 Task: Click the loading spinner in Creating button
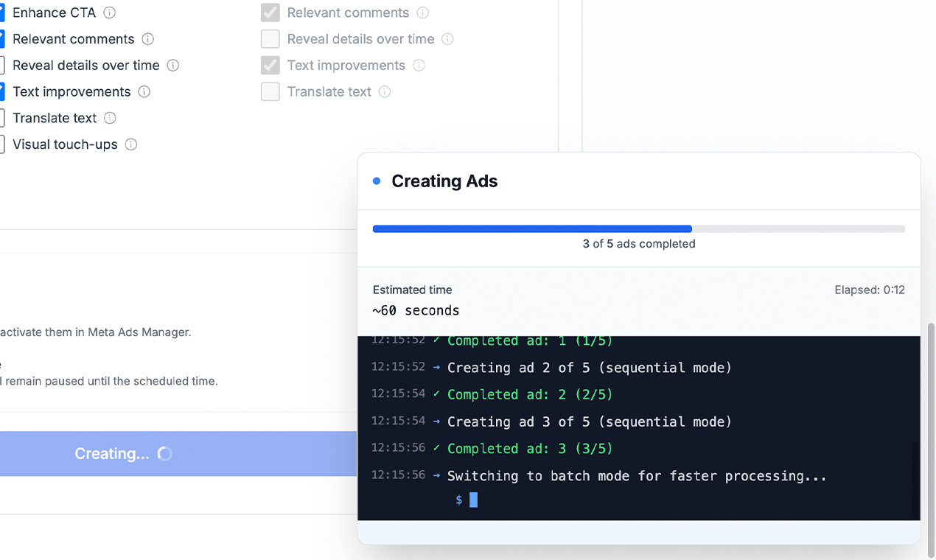tap(165, 454)
